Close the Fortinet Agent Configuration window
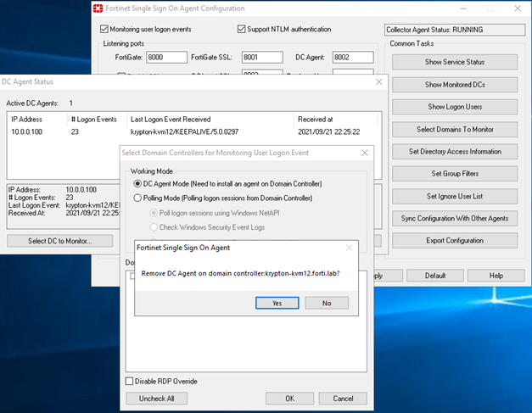This screenshot has height=413, width=532. point(518,8)
